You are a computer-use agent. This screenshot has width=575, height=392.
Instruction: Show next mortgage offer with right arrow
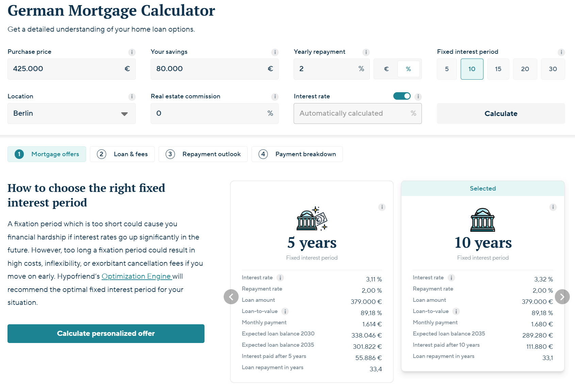tap(562, 297)
